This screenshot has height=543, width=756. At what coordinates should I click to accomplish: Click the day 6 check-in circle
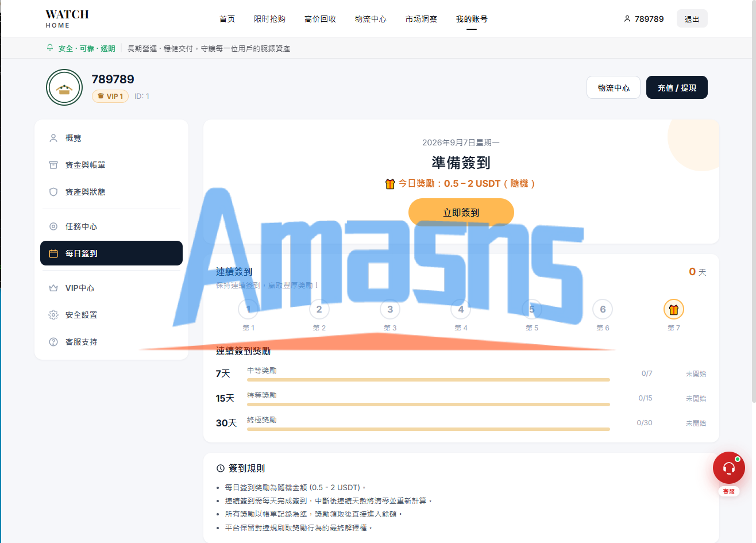click(603, 309)
